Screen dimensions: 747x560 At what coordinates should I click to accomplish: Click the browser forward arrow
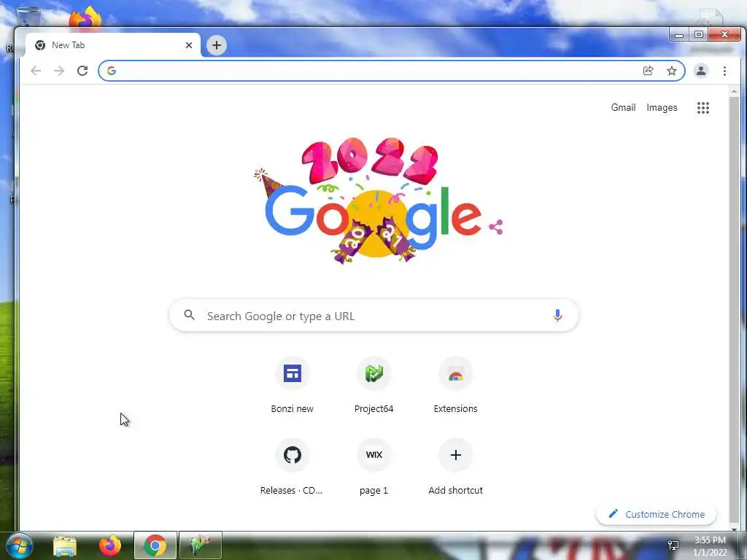[x=58, y=71]
